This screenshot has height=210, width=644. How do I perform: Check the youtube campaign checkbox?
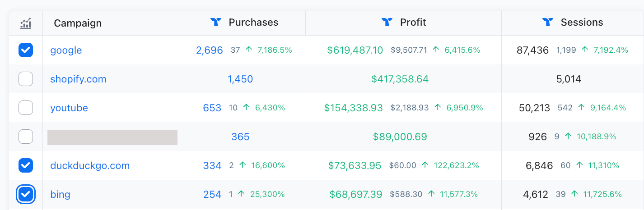tap(26, 108)
